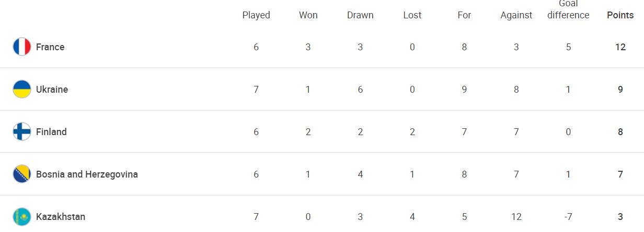Click the Bosnia and Herzegovina flag icon
The width and height of the screenshot is (644, 232).
(22, 174)
